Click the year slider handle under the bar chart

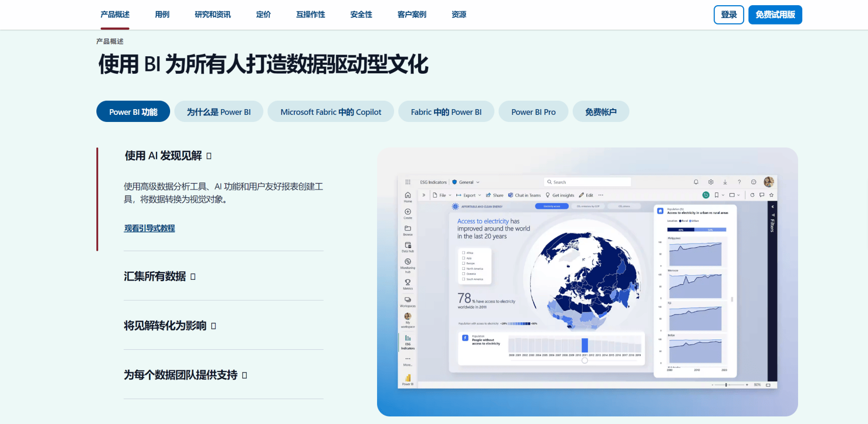tap(584, 361)
